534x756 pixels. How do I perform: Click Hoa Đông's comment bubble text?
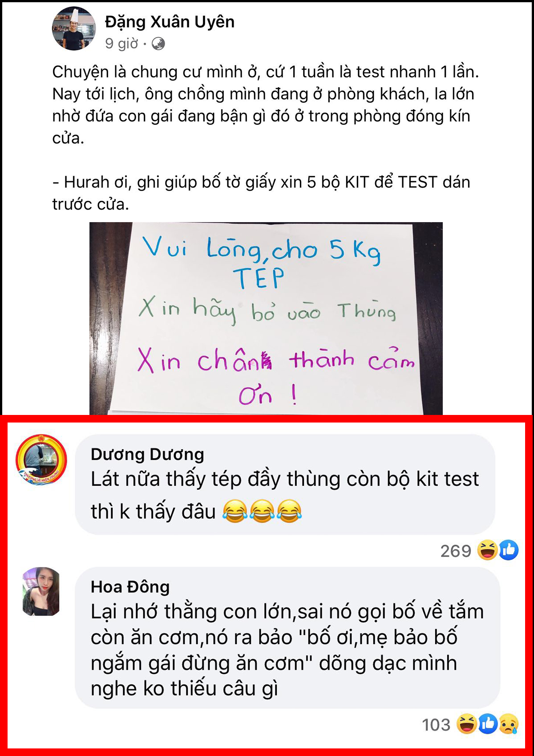click(287, 650)
